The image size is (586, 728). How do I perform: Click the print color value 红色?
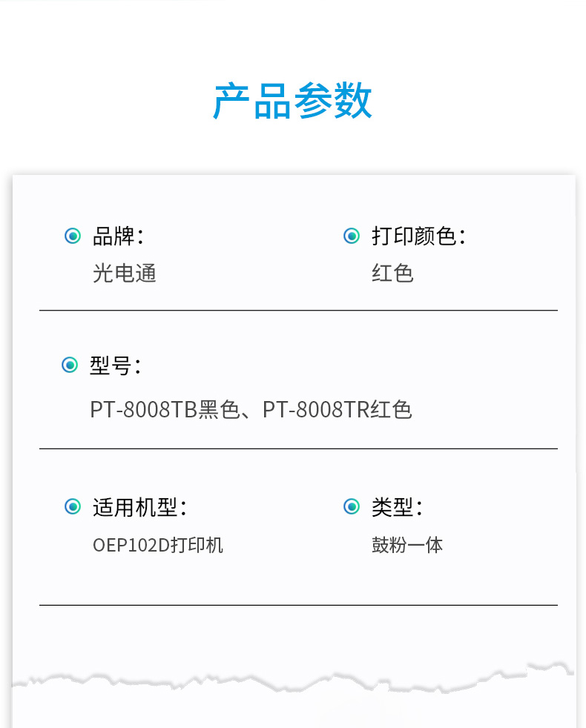pyautogui.click(x=392, y=274)
